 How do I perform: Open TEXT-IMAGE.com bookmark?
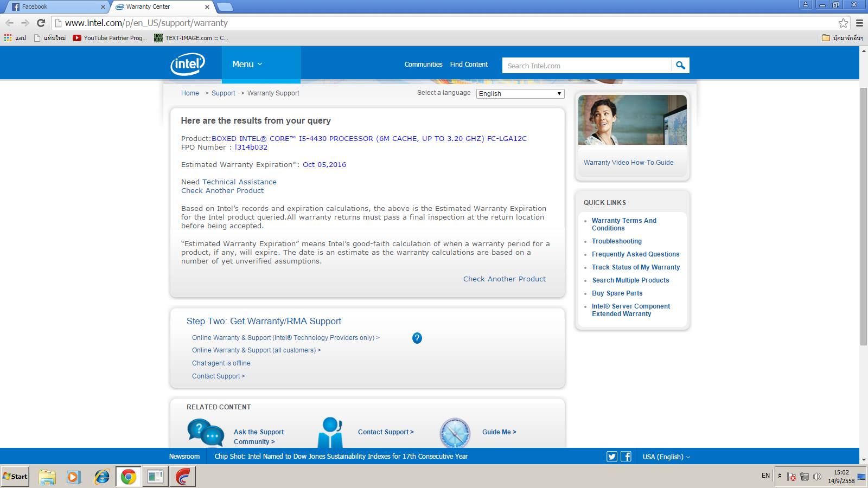(x=191, y=38)
